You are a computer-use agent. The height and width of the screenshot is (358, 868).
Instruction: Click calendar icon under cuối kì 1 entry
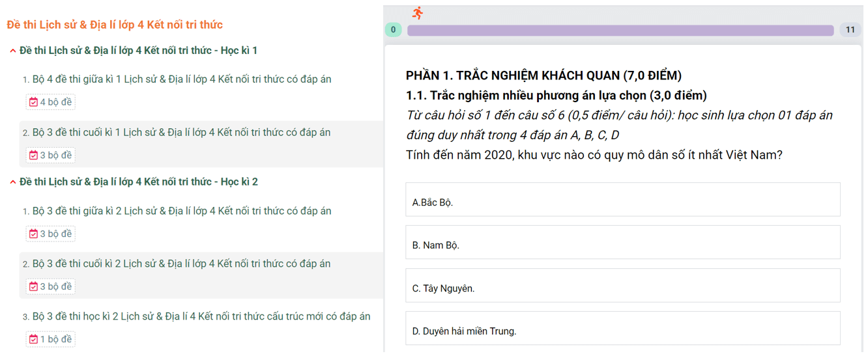pyautogui.click(x=33, y=156)
